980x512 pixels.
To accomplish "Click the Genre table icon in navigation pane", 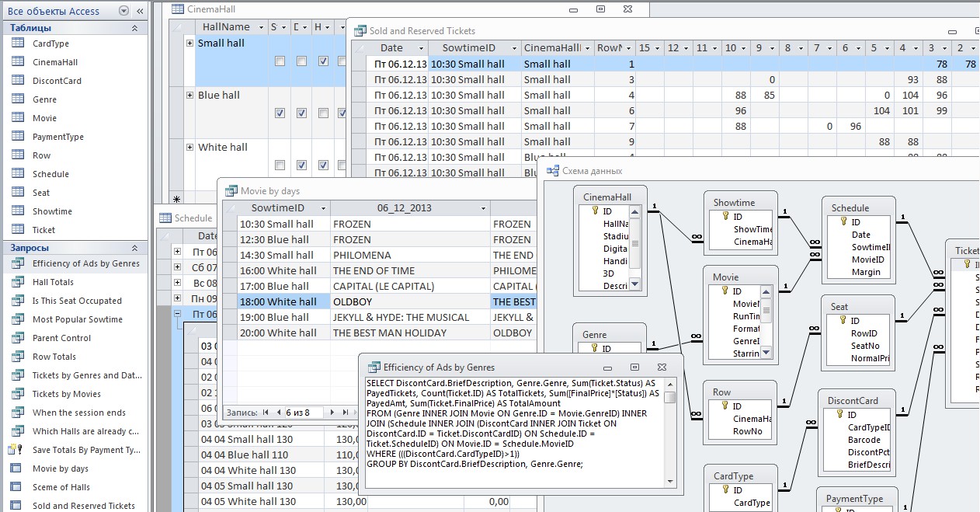I will pyautogui.click(x=18, y=99).
